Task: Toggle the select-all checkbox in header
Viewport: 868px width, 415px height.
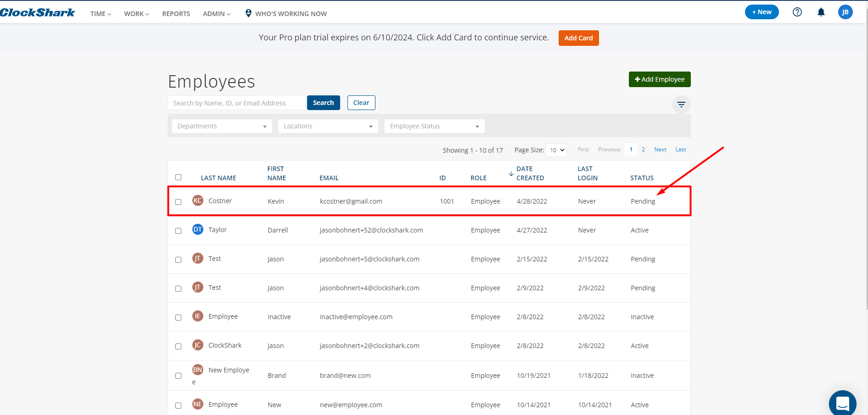Action: 179,177
